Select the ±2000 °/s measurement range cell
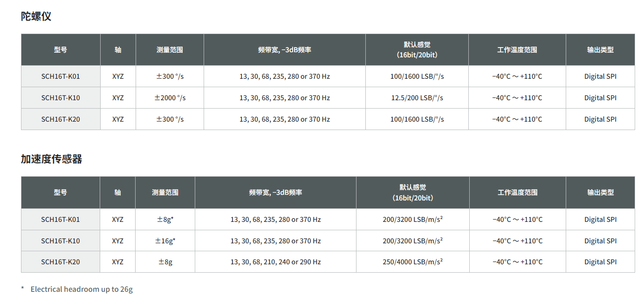 pyautogui.click(x=170, y=98)
